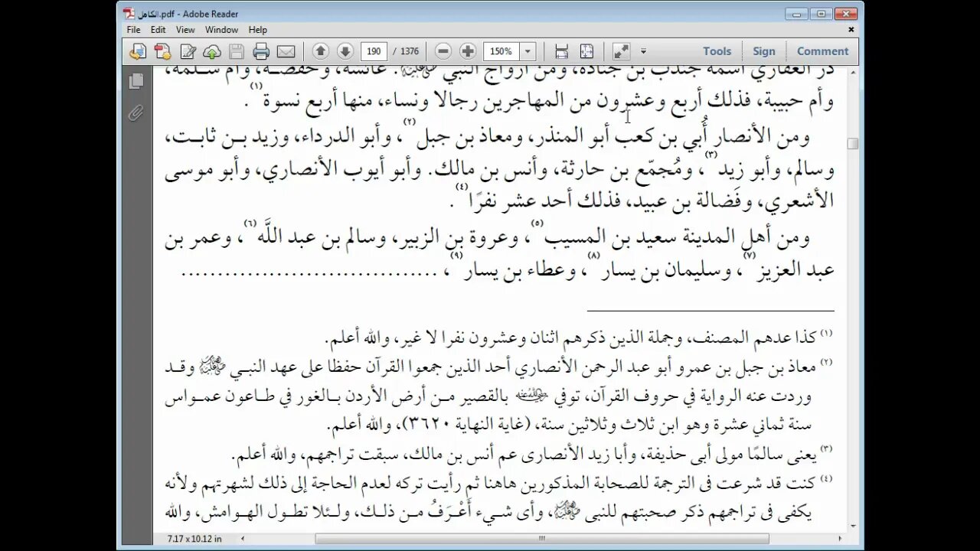
Task: Open the Sign pane
Action: [x=764, y=51]
